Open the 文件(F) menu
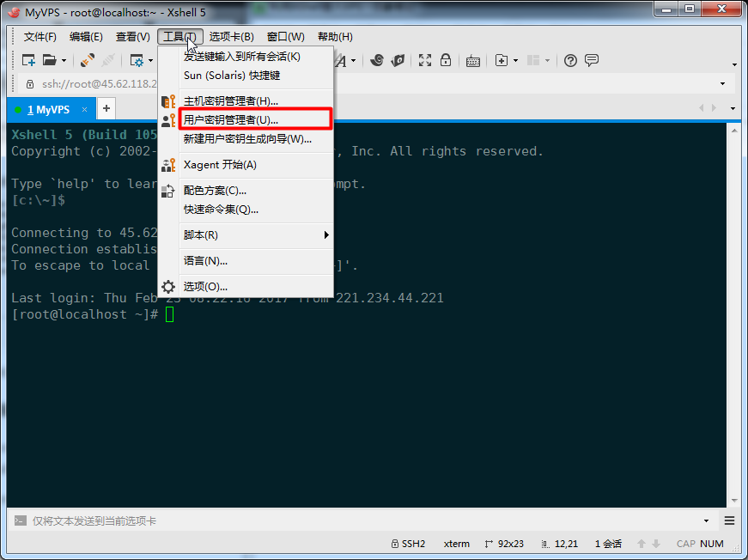Screen dimensions: 748x560 (x=40, y=37)
